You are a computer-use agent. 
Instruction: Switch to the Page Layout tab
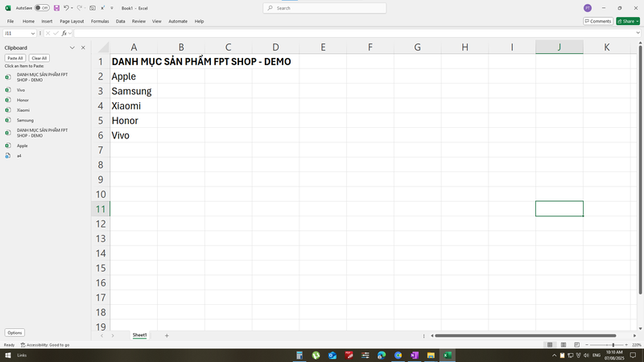[x=72, y=22]
